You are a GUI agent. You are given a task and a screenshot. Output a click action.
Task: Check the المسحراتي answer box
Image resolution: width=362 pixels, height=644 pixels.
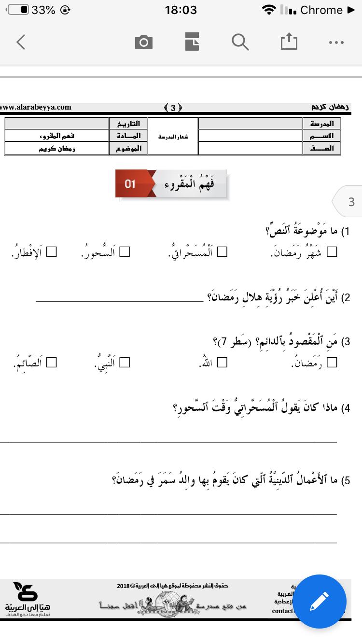[x=222, y=252]
